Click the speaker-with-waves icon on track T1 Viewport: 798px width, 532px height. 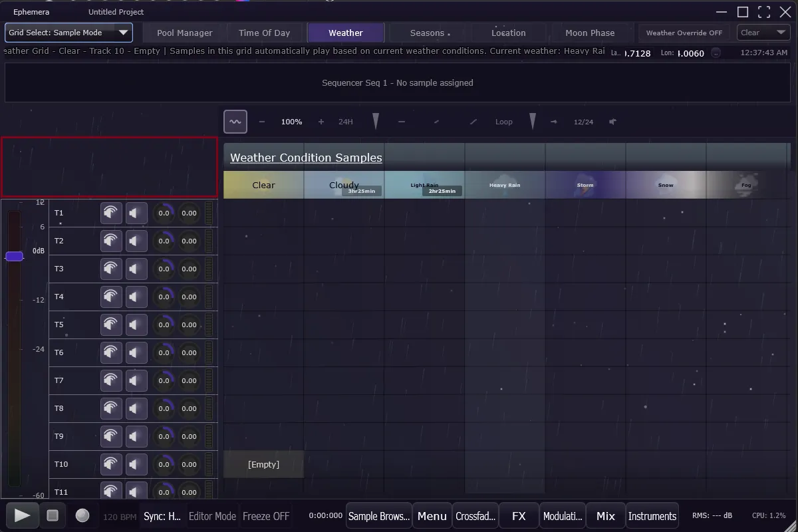111,213
